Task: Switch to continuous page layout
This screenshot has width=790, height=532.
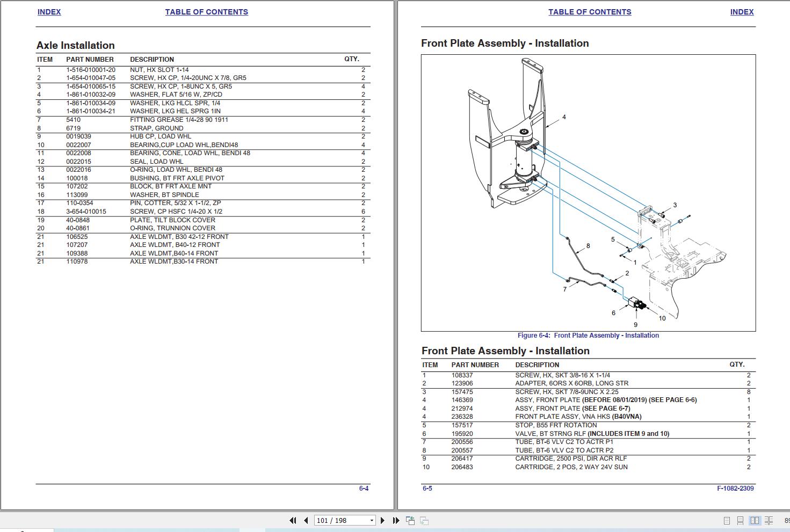Action: coord(740,521)
